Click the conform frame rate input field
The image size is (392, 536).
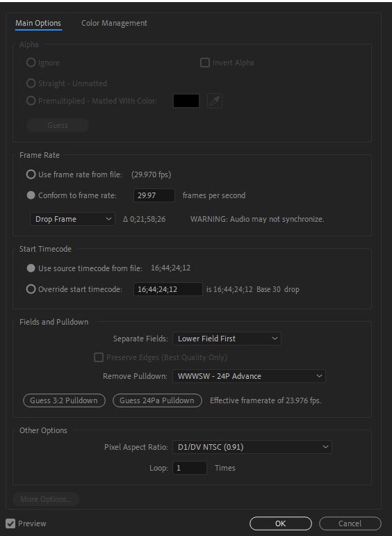[x=154, y=195]
